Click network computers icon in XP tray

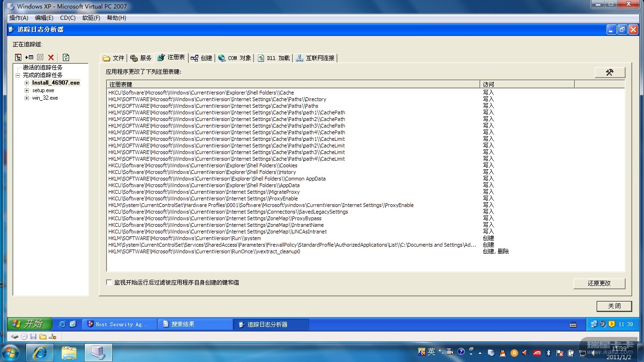[594, 324]
